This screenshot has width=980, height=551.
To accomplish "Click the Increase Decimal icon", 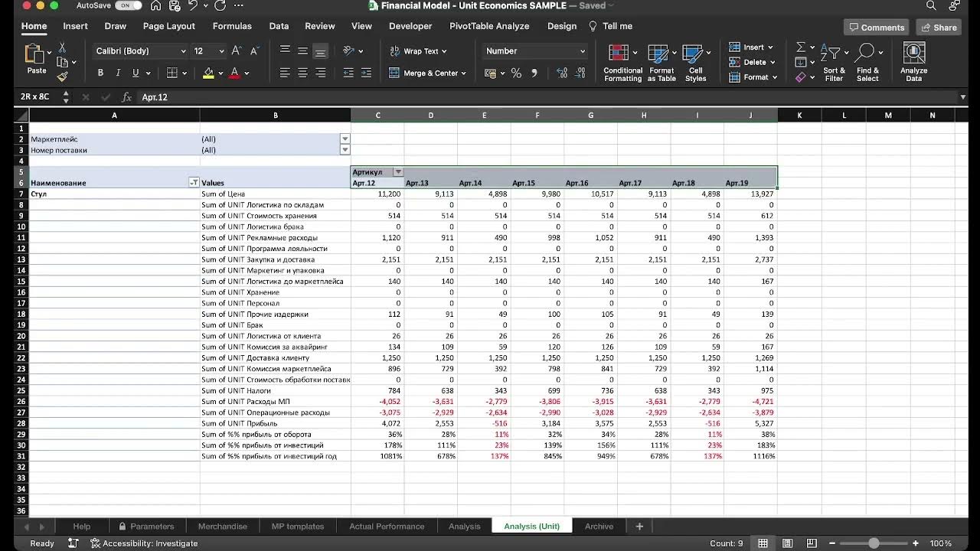I will click(562, 73).
